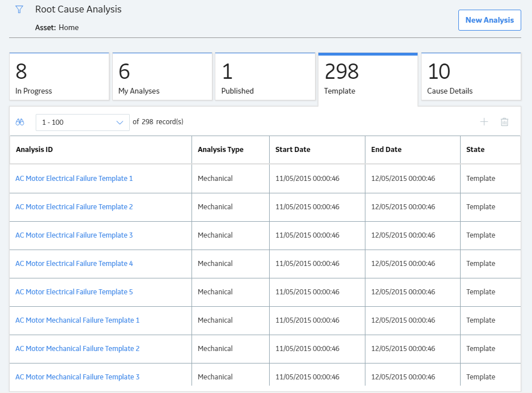Click the Asset: Home label
532x393 pixels.
pos(57,28)
